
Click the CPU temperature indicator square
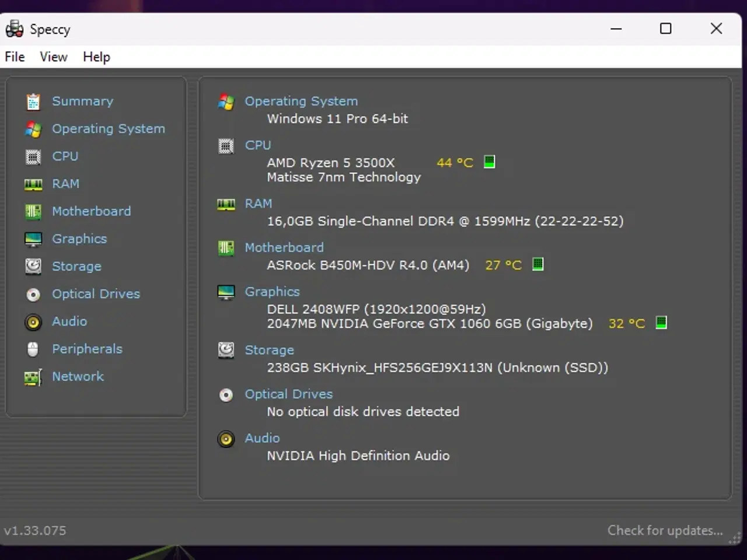(x=489, y=162)
